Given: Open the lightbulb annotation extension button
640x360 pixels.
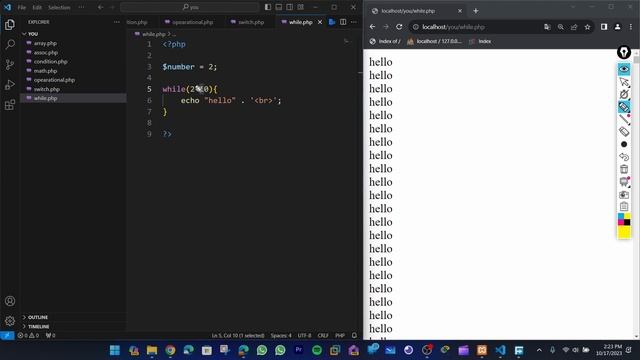Looking at the screenshot, I should [624, 52].
